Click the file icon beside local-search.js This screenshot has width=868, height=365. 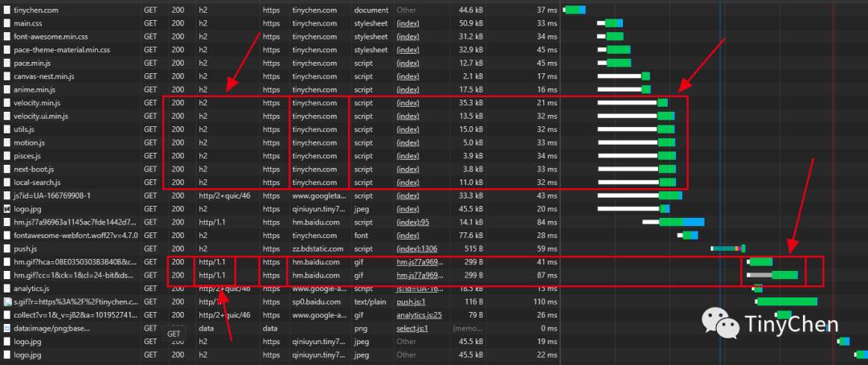coord(6,182)
